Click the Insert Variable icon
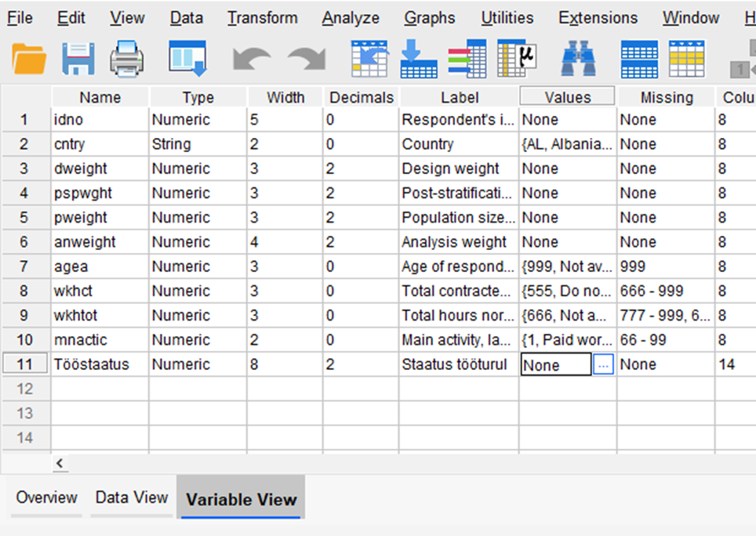The image size is (756, 536). tap(687, 60)
